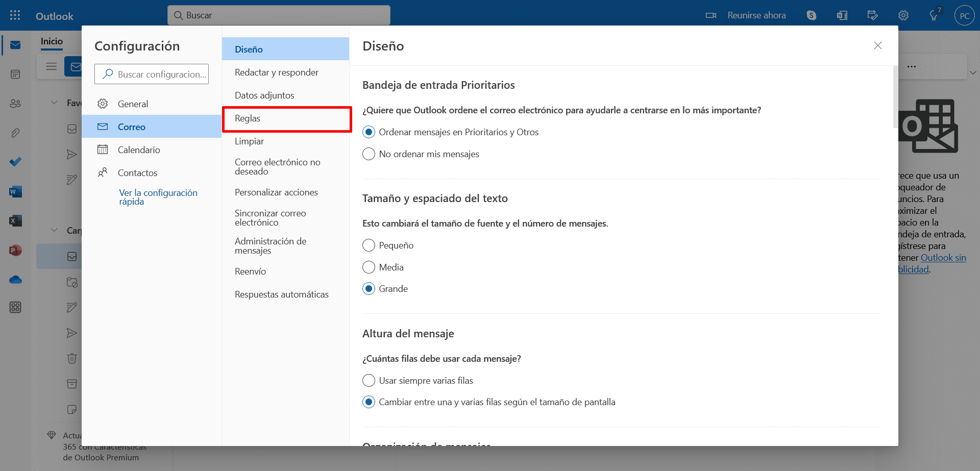Viewport: 980px width, 471px height.
Task: Click the Outlook title text
Action: tap(54, 16)
